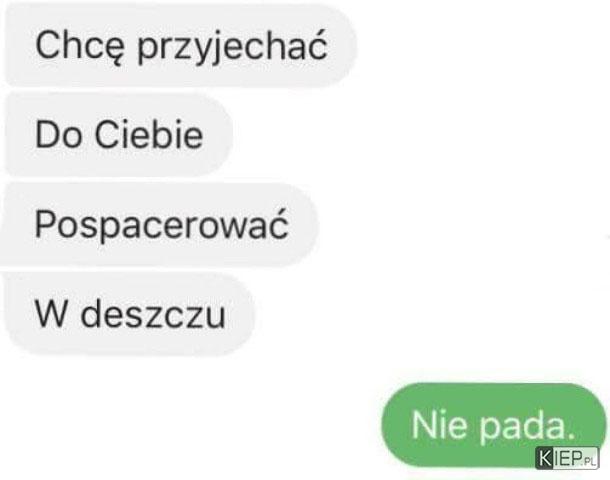This screenshot has width=610, height=480.
Task: Click the word "Chcę" in first message
Action: (80, 47)
